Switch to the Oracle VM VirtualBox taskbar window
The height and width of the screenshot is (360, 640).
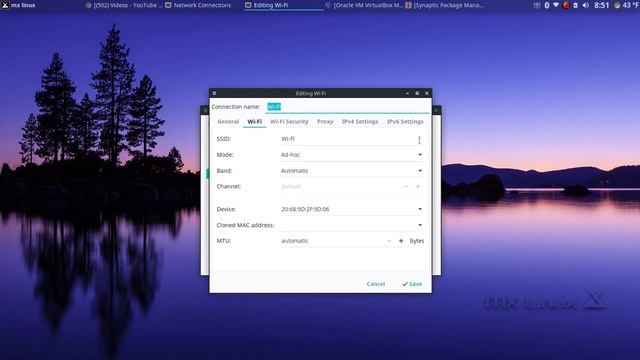(x=364, y=5)
